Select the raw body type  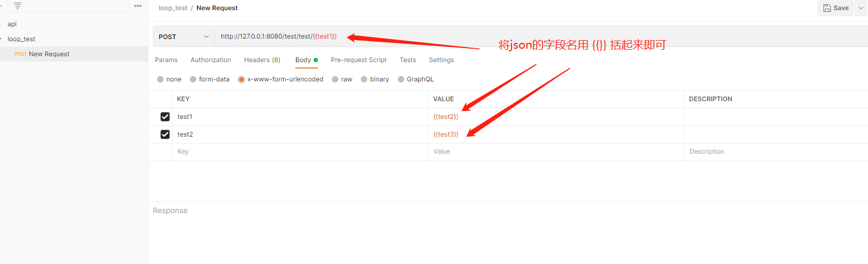click(x=335, y=79)
